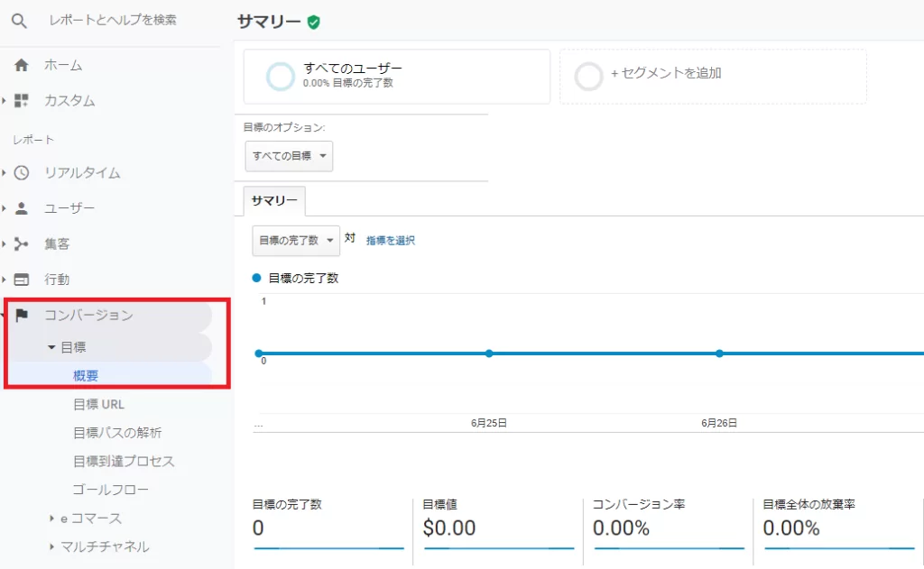Click the Realtime clock icon
Viewport: 924px width, 569px height.
click(22, 172)
